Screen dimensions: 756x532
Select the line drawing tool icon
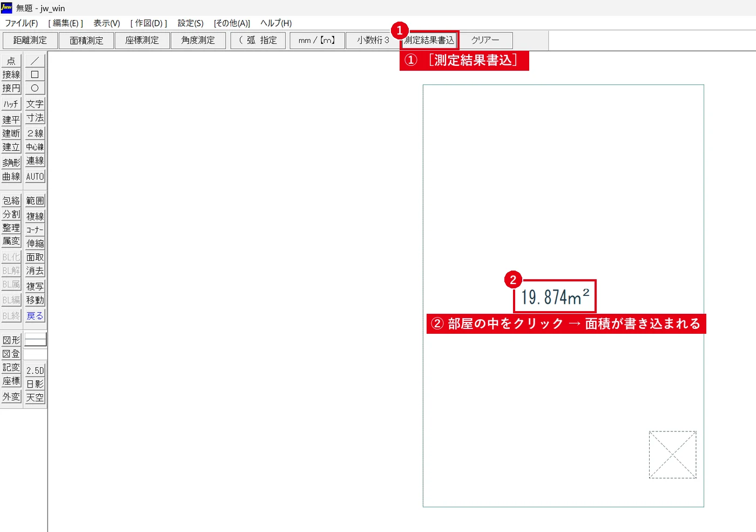pos(35,60)
